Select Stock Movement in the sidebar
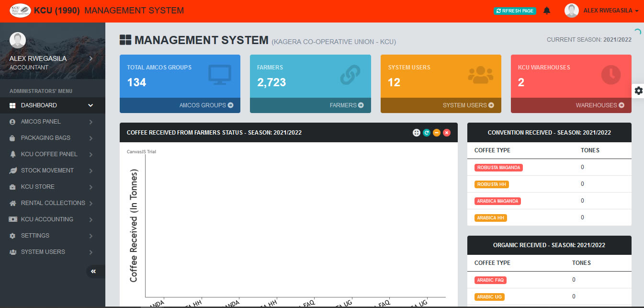 (53, 171)
